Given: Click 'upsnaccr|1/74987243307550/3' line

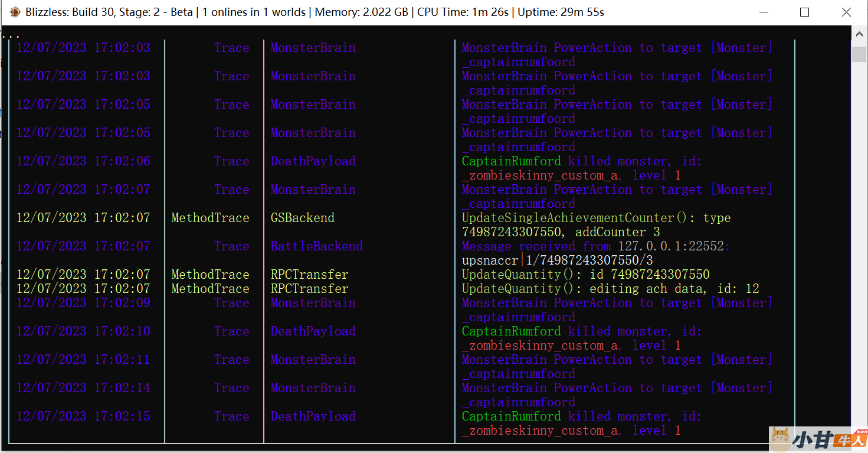Looking at the screenshot, I should click(x=557, y=260).
